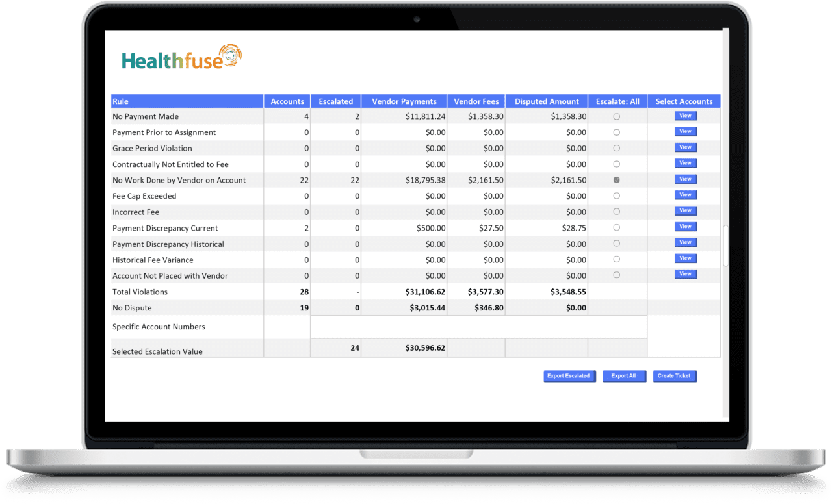Click the Create Ticket button

point(674,376)
